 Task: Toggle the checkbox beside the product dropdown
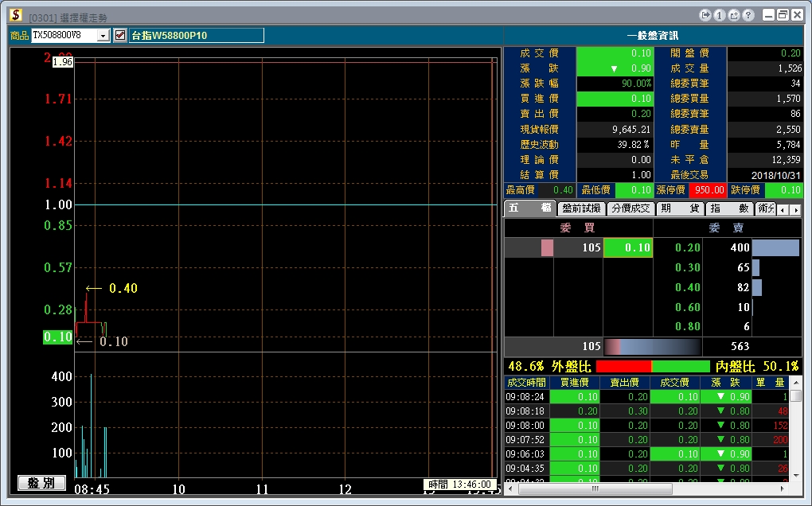pos(119,35)
